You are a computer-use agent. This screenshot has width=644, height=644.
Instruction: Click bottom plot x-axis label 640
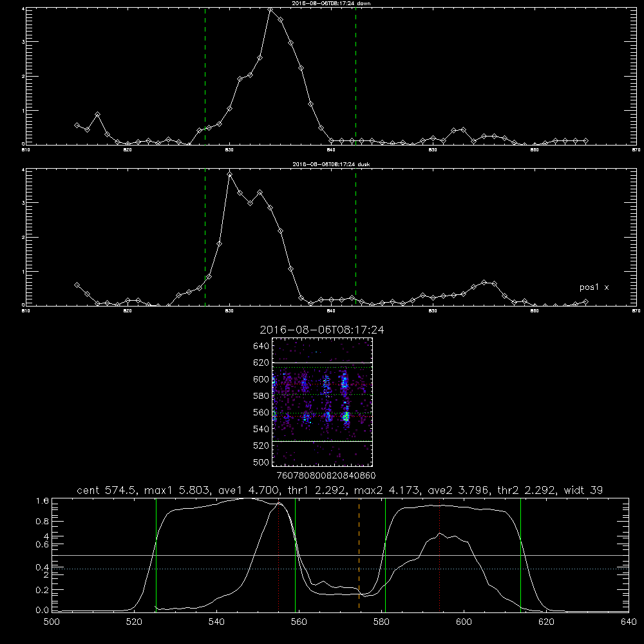click(x=629, y=622)
